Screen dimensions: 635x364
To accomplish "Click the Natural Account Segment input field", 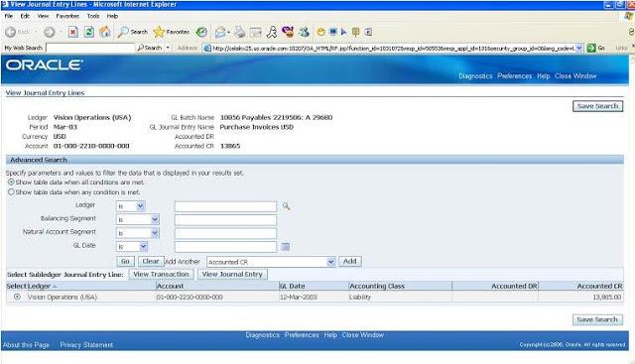I will tap(225, 233).
